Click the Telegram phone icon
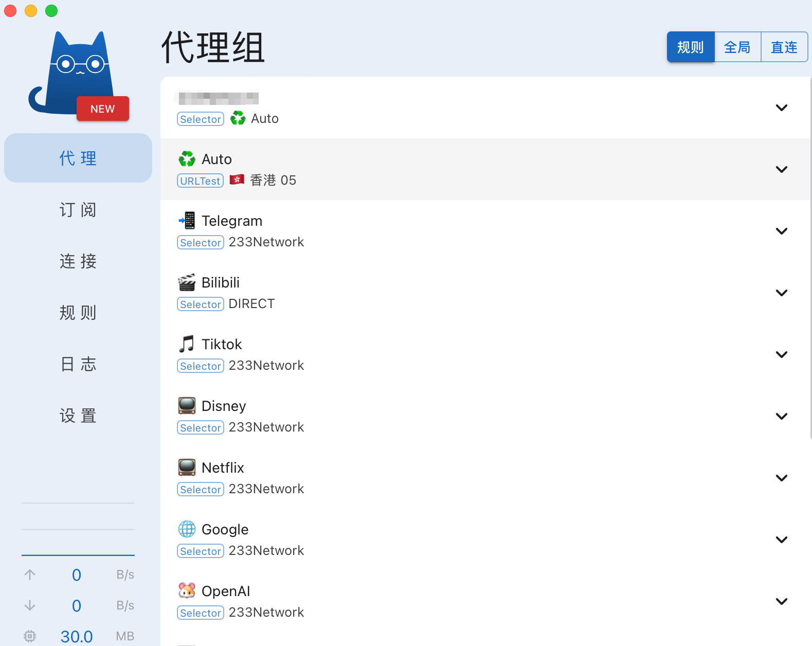 [x=187, y=221]
